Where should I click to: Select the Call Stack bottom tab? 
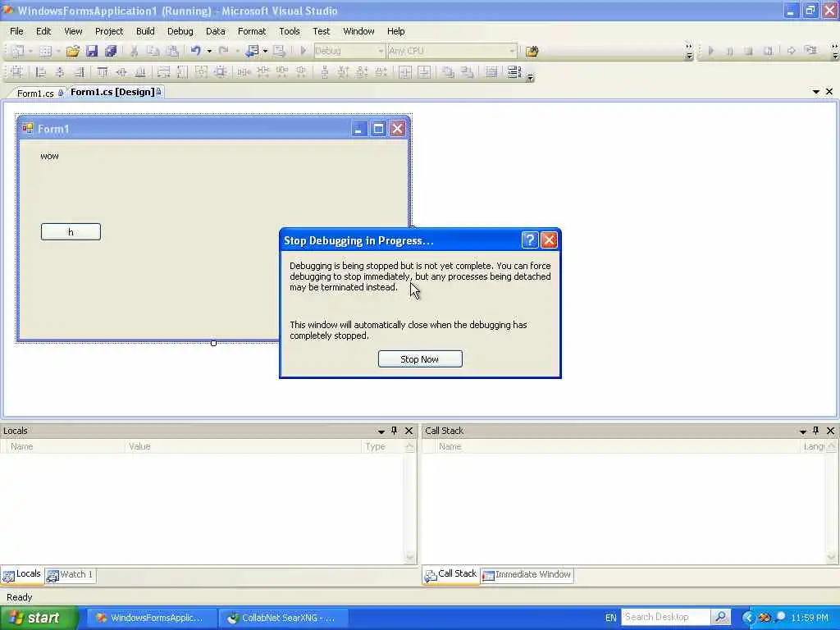451,574
